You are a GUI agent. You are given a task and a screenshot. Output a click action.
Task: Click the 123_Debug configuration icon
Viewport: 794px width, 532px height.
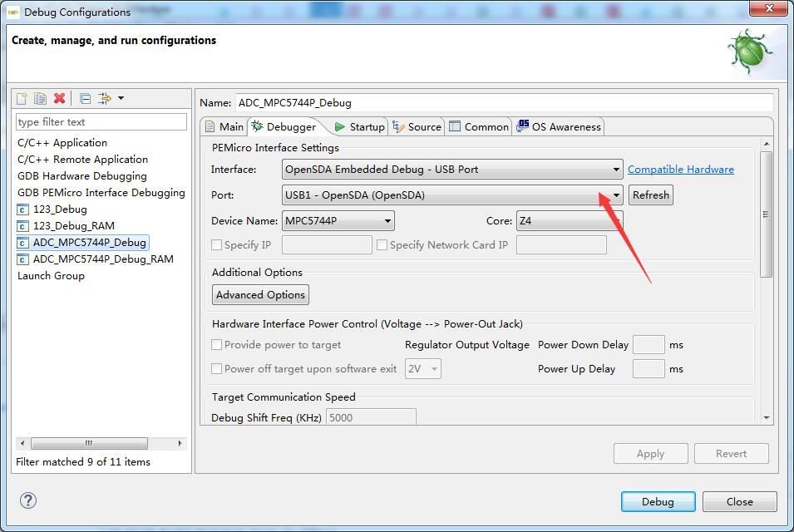(22, 209)
